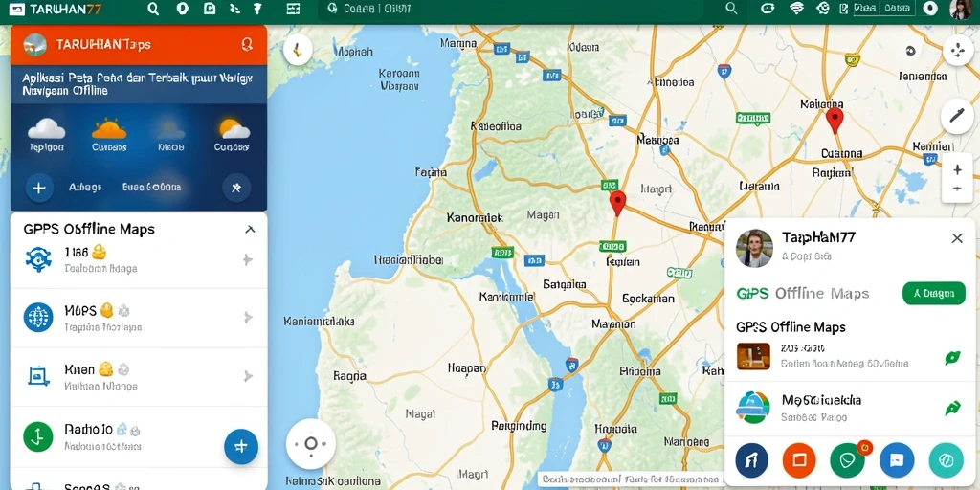Click the blue gear icon in the 1186 row
This screenshot has width=980, height=490.
[x=38, y=258]
